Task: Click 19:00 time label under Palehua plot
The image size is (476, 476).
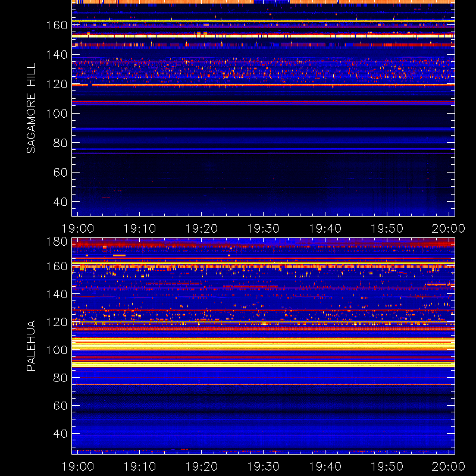Action: (x=78, y=466)
